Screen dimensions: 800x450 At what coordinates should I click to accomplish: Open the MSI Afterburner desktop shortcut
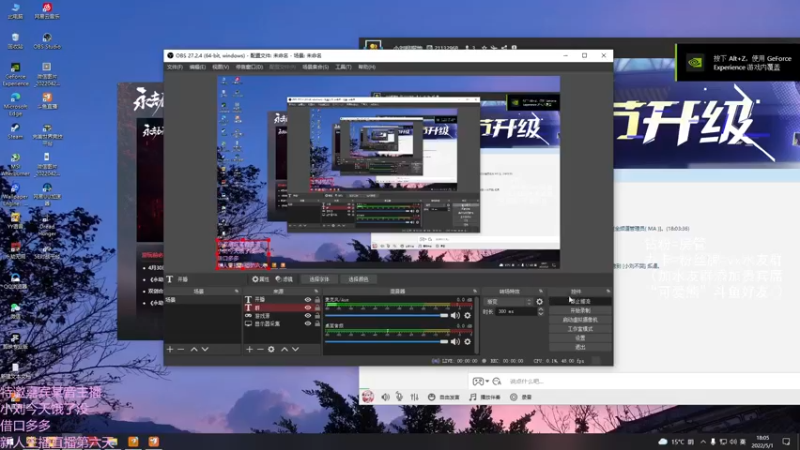coord(15,164)
